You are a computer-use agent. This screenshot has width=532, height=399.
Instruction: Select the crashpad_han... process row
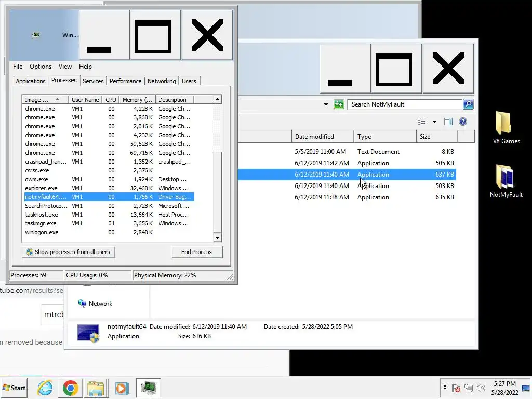coord(109,162)
